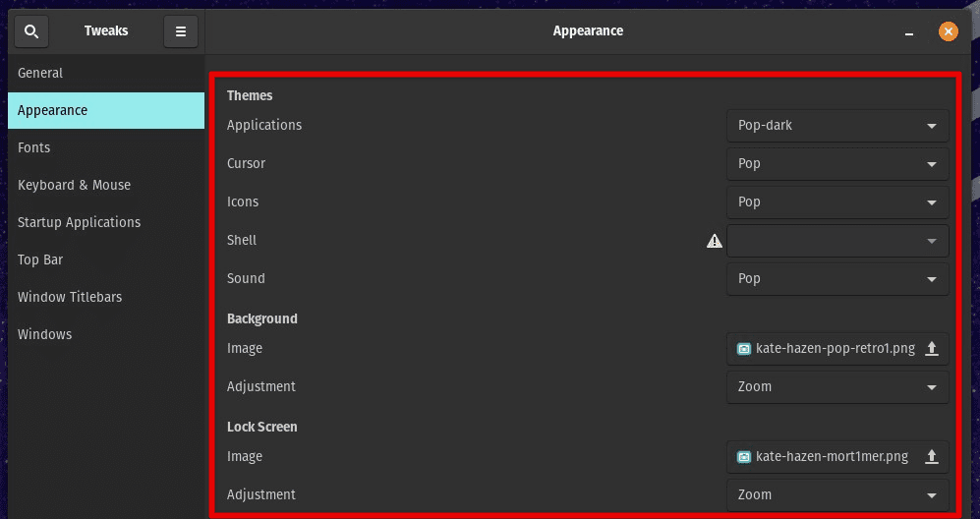Choose the Background image file button
Image resolution: width=980 pixels, height=519 pixels.
coord(837,349)
